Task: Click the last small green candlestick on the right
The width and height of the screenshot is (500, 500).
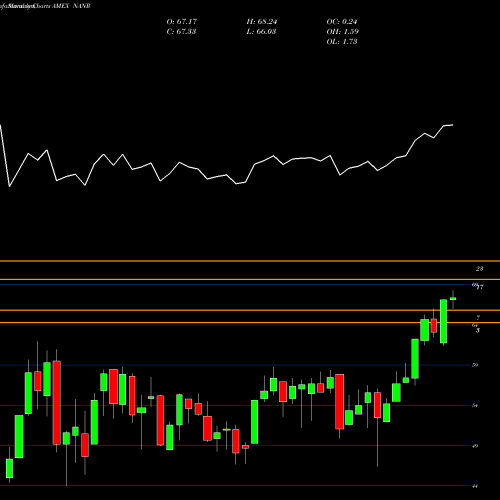Action: coord(453,299)
